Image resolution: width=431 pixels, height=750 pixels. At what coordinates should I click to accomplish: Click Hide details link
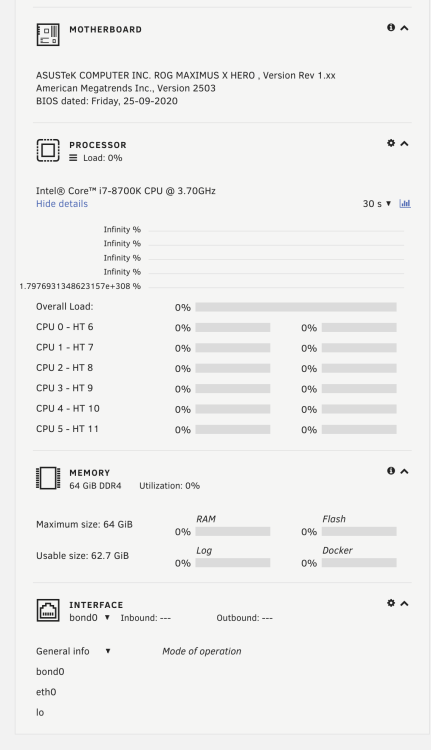[x=62, y=204]
